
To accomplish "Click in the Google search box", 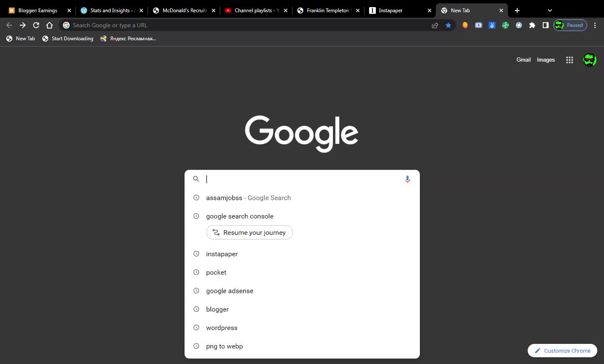I will [x=302, y=179].
